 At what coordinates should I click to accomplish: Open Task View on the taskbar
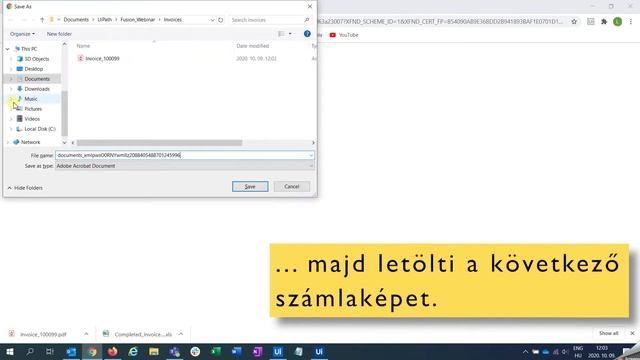[50, 351]
